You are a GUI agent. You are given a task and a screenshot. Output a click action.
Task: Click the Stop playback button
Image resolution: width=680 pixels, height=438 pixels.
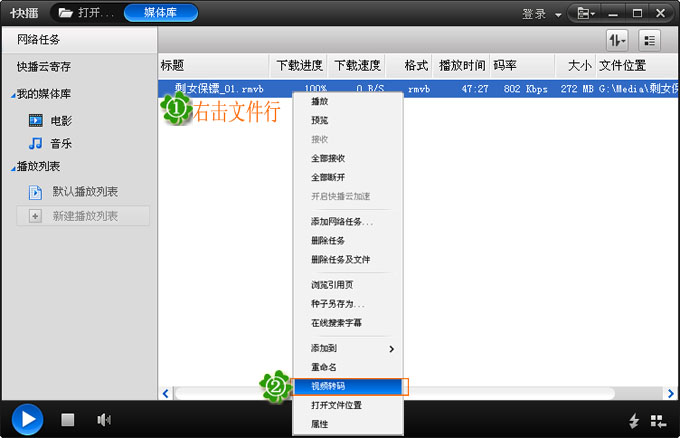[x=67, y=419]
